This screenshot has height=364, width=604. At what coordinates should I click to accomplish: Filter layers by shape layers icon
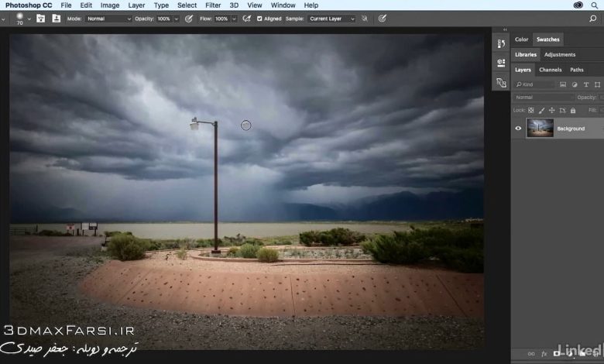click(x=598, y=84)
